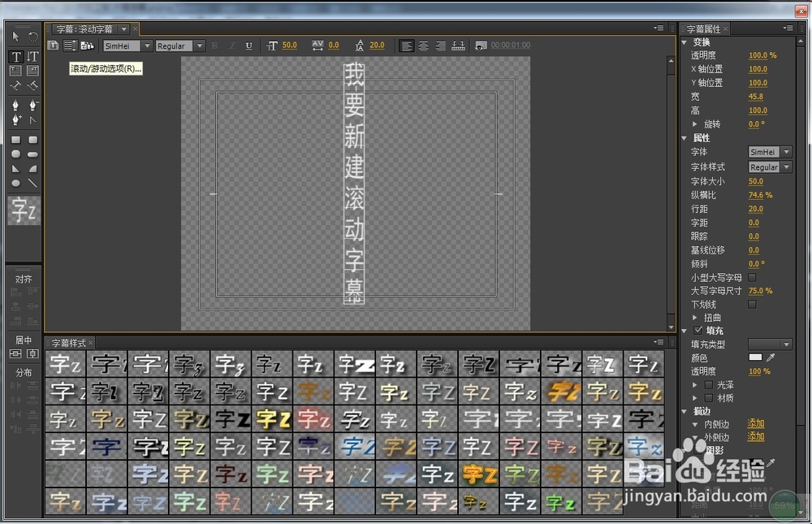Select the Rotation tool

[32, 37]
